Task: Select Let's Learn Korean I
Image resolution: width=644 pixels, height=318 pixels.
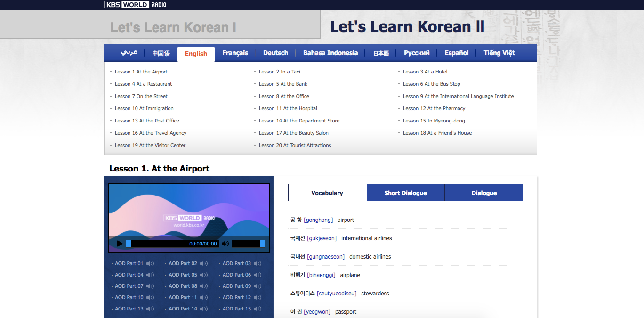Action: (x=174, y=28)
